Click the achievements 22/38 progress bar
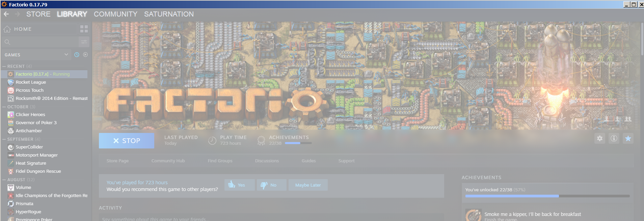The width and height of the screenshot is (644, 221). pyautogui.click(x=298, y=143)
